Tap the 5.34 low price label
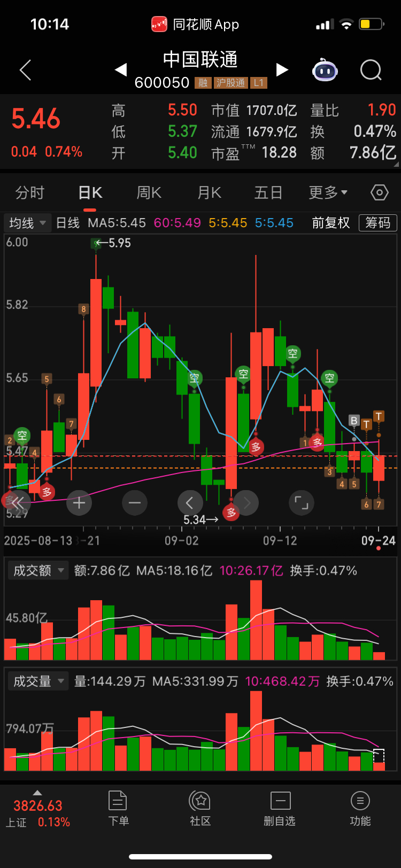Image resolution: width=401 pixels, height=868 pixels. point(194,520)
